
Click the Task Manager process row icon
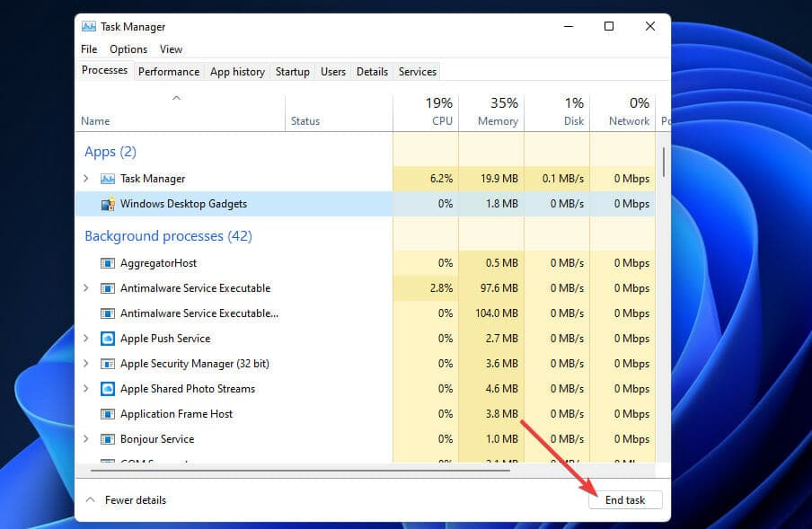pos(107,179)
